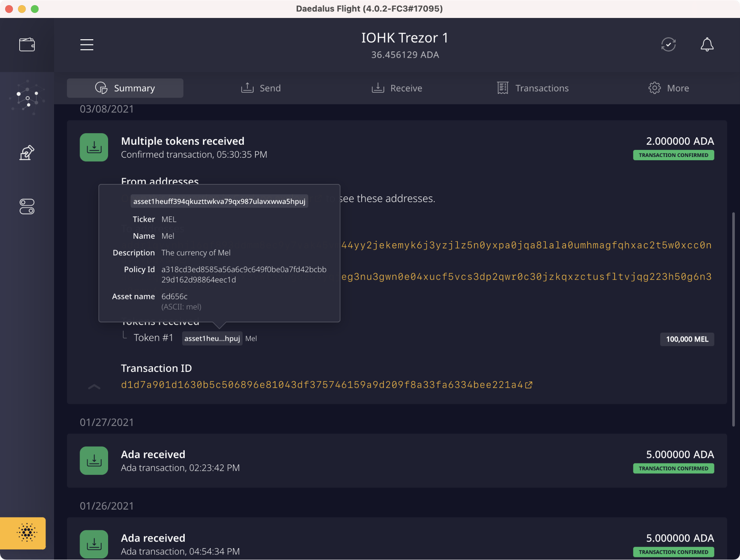Toggle the hamburger menu
740x560 pixels.
tap(87, 44)
